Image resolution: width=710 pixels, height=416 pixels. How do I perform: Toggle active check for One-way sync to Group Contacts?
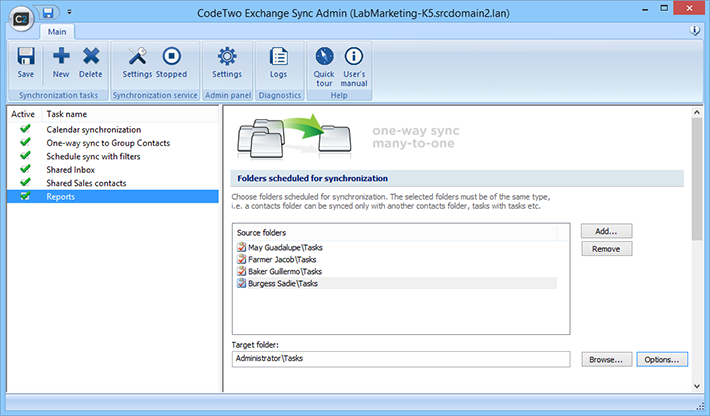pos(25,143)
